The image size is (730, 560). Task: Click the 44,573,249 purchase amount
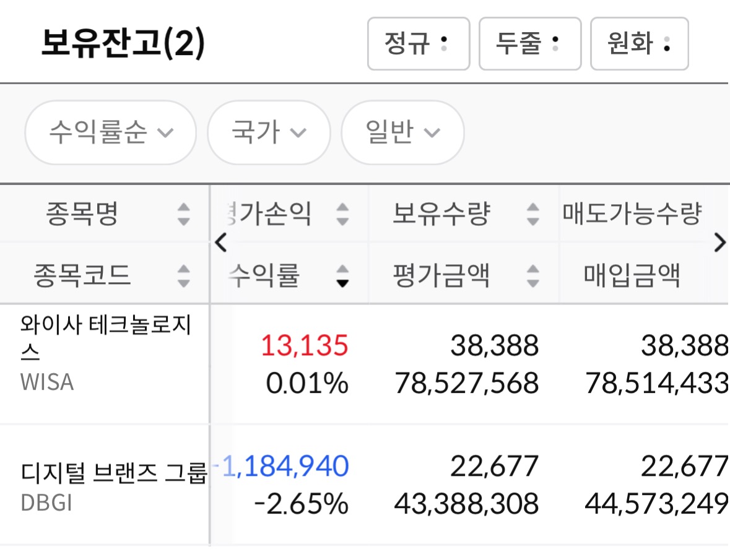point(656,504)
